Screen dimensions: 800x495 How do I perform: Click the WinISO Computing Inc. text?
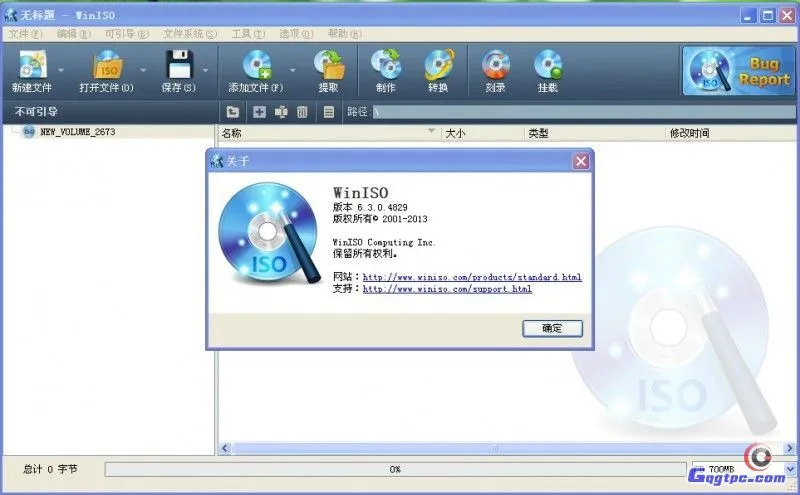coord(384,242)
